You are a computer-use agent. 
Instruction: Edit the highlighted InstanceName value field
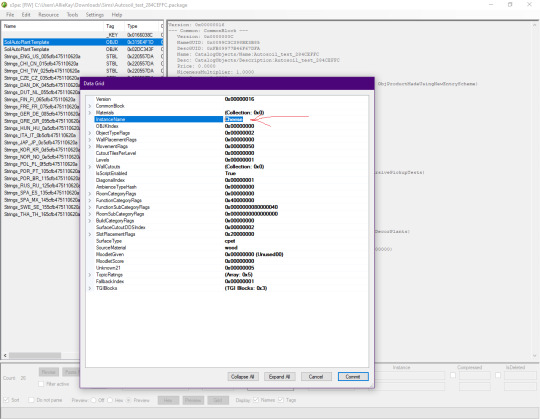234,119
